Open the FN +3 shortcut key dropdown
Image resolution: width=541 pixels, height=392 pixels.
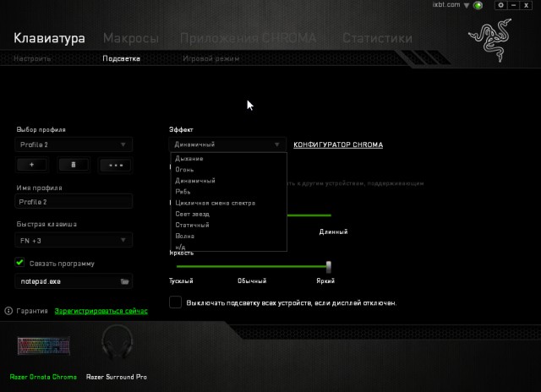point(74,241)
